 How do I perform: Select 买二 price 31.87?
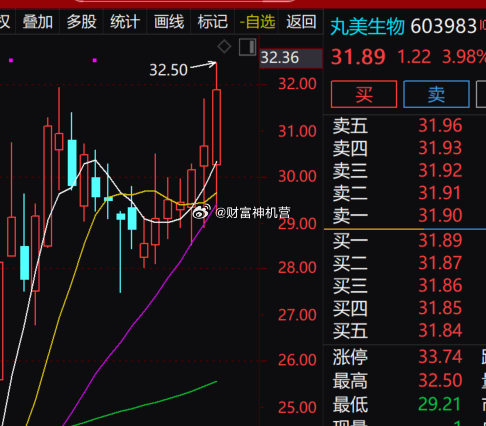[x=440, y=263]
